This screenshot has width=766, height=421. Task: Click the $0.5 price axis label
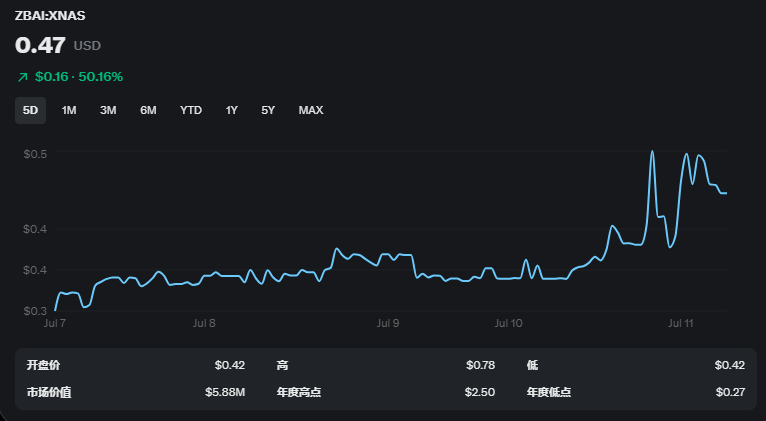point(35,154)
